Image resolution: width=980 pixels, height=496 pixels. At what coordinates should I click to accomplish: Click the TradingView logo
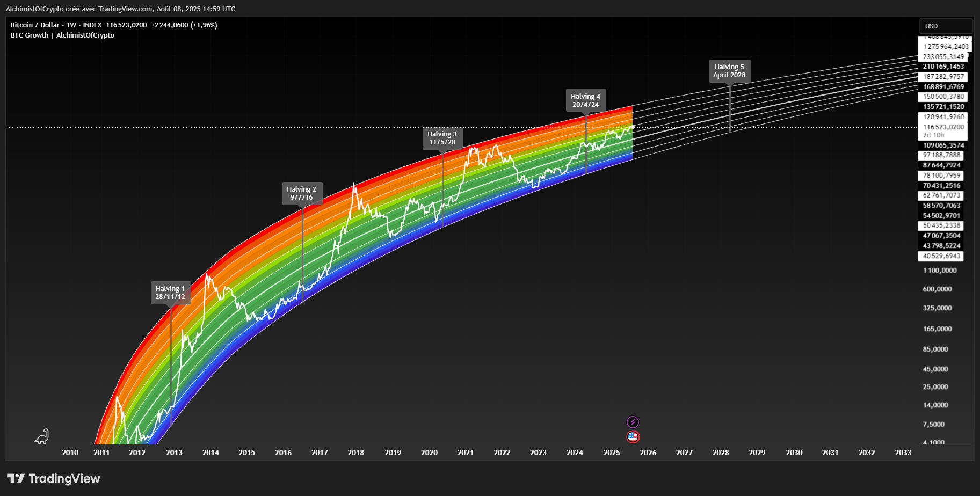point(54,478)
